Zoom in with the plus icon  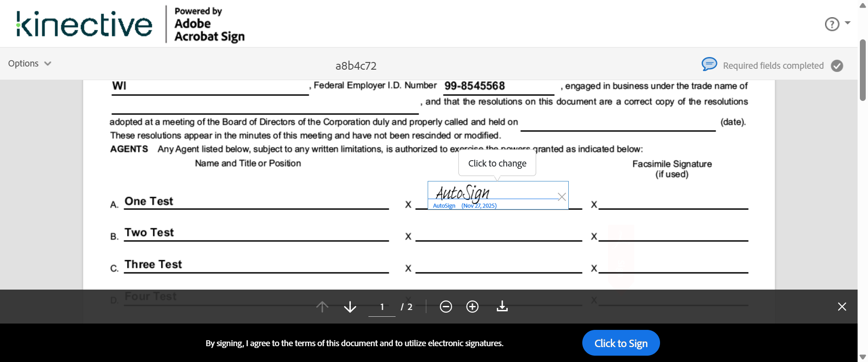(x=472, y=307)
